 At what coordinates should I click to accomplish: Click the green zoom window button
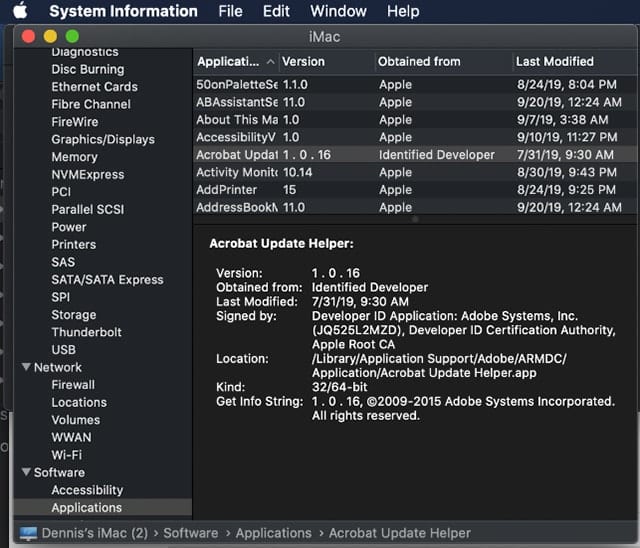tap(70, 35)
